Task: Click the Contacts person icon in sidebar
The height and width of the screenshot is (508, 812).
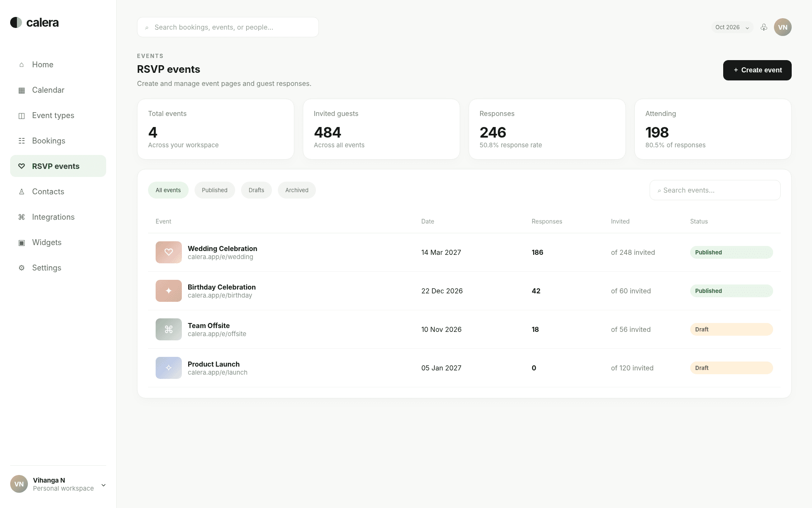Action: (x=22, y=192)
